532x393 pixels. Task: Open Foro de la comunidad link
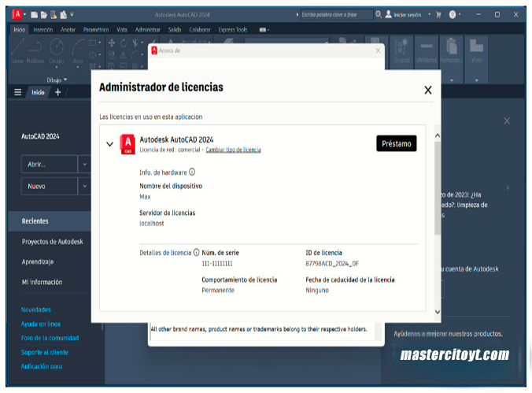point(50,338)
